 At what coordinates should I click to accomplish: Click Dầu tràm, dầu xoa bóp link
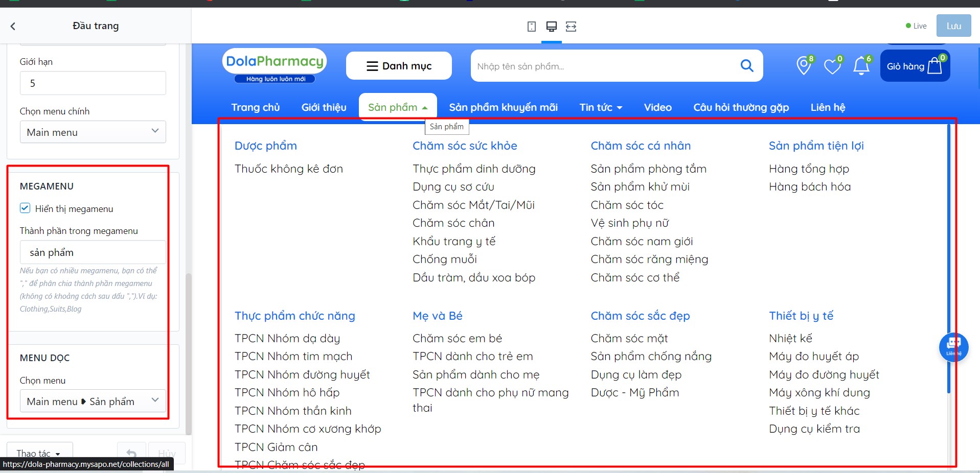[x=474, y=277]
